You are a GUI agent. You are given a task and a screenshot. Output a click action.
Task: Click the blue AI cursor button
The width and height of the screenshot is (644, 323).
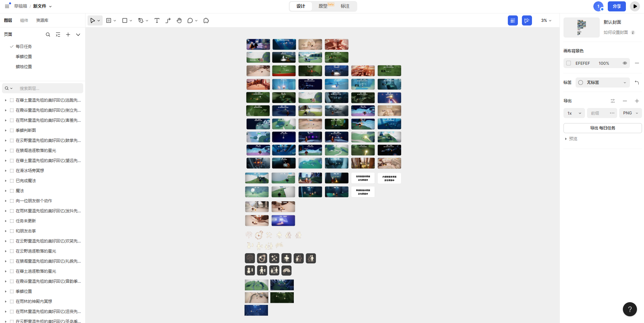click(x=527, y=20)
